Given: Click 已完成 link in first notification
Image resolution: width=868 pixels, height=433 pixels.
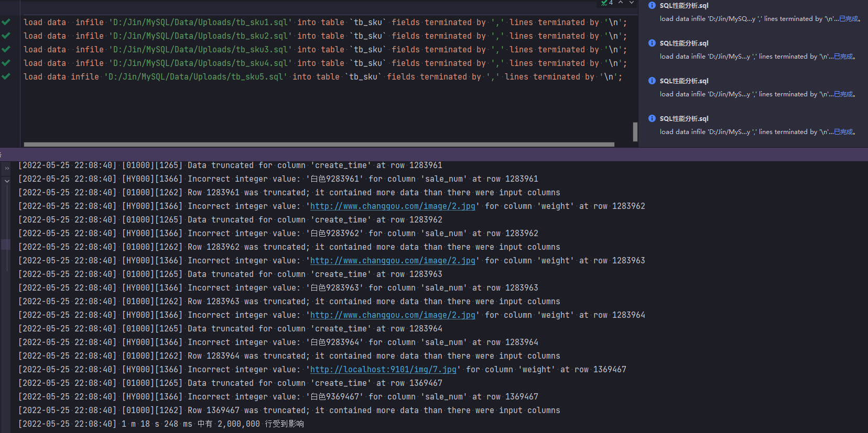Looking at the screenshot, I should pos(849,19).
